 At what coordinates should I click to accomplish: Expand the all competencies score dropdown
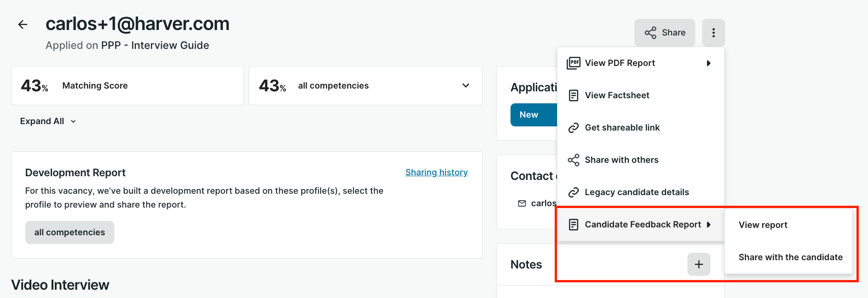click(466, 85)
